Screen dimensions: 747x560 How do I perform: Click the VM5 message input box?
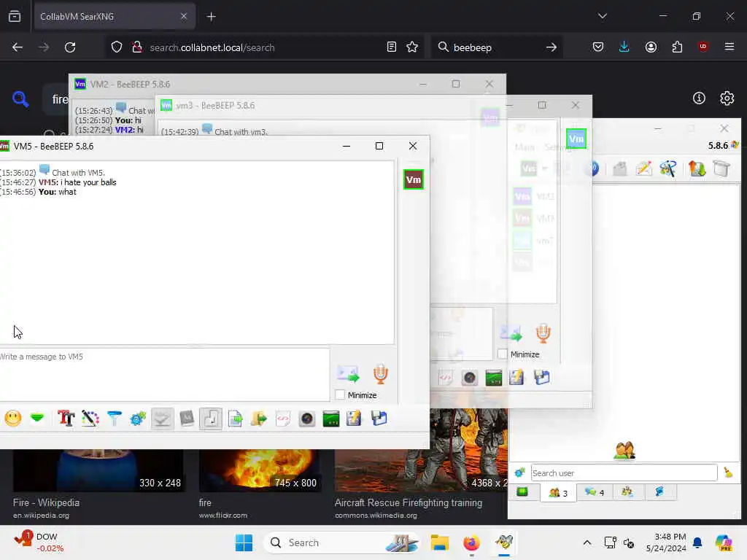pos(164,374)
